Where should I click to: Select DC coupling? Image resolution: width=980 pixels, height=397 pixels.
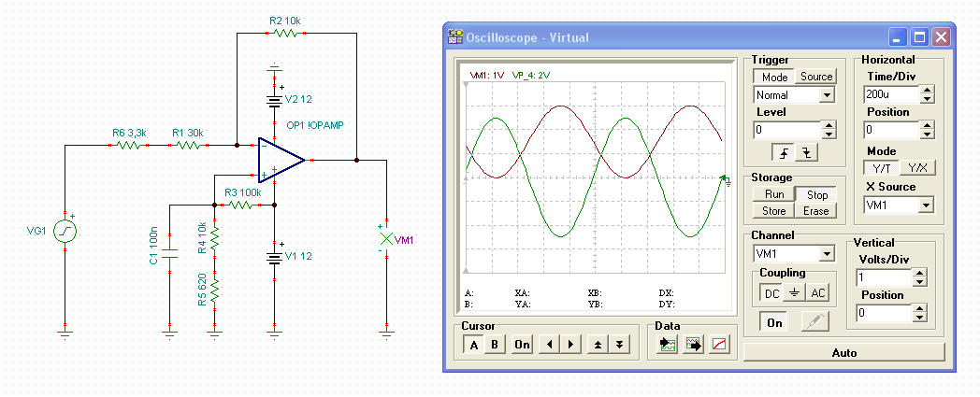[771, 292]
